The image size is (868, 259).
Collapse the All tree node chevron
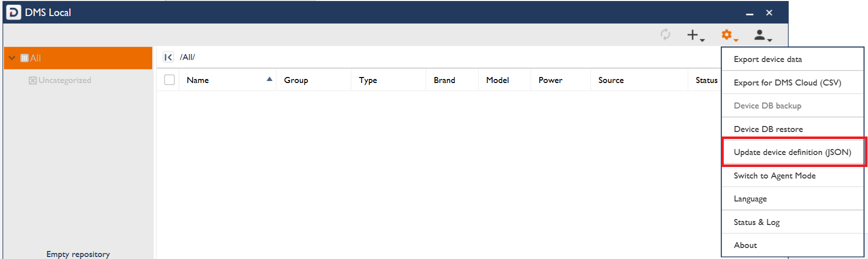click(x=12, y=58)
